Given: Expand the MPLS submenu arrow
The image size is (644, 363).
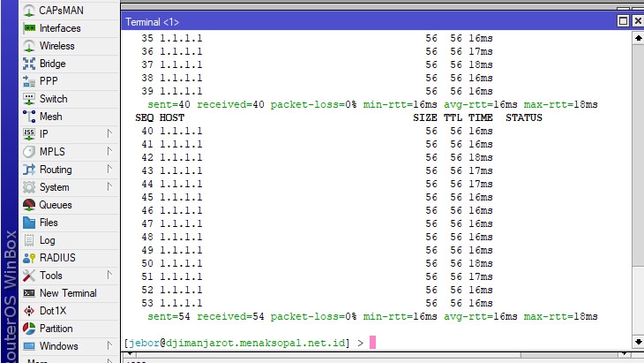Looking at the screenshot, I should (x=109, y=152).
